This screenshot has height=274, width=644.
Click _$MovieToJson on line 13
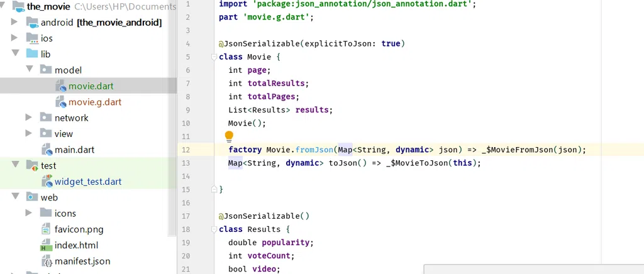click(x=416, y=163)
